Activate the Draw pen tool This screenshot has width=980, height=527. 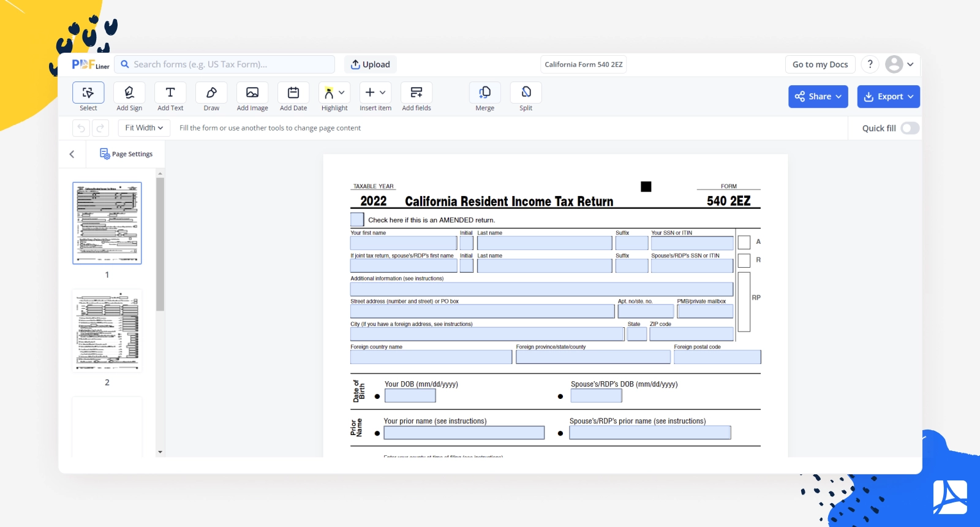(x=211, y=93)
